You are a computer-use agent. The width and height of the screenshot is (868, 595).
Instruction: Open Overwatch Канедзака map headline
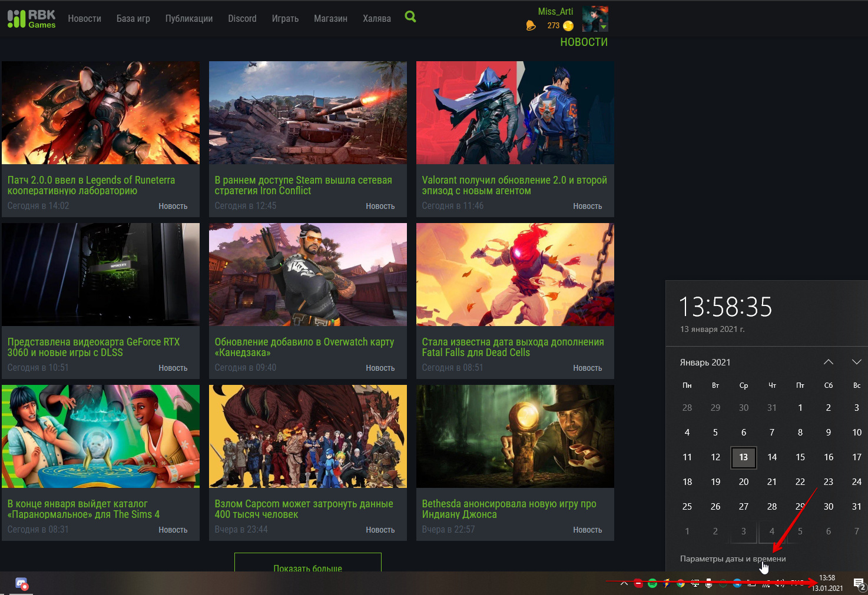pyautogui.click(x=304, y=347)
